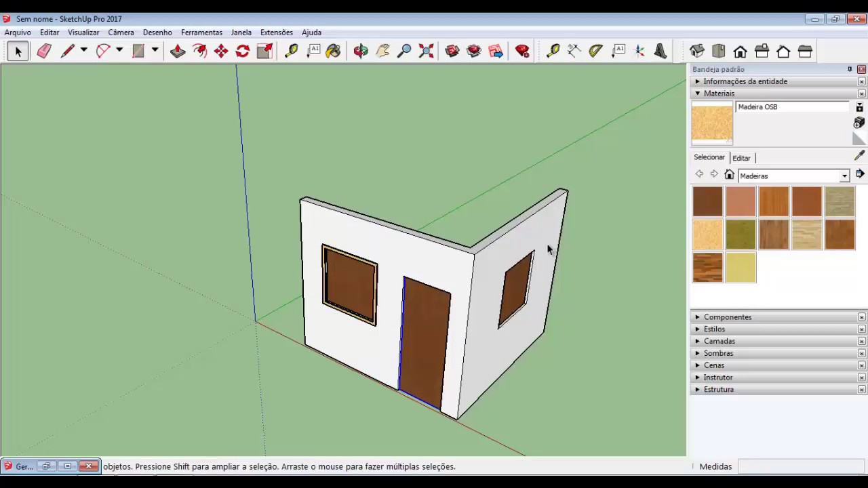The height and width of the screenshot is (488, 868).
Task: Open the 3D Warehouse
Action: click(x=452, y=51)
